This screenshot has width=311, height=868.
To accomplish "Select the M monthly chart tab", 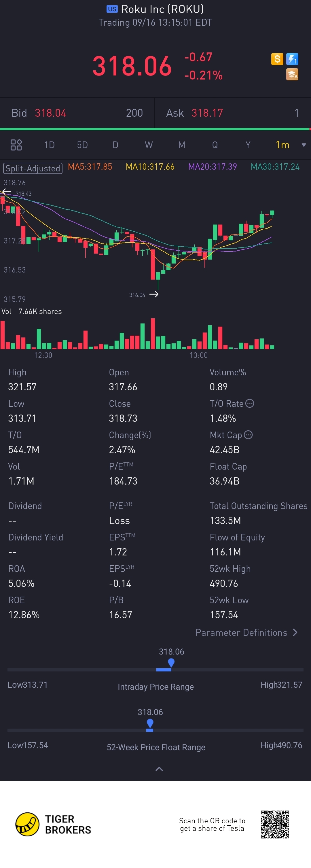I will coord(182,145).
